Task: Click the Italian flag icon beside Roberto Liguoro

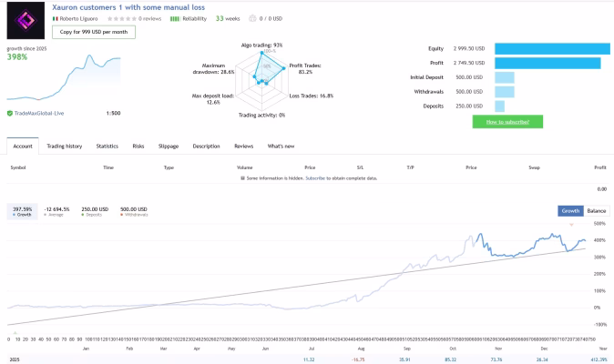Action: tap(56, 19)
